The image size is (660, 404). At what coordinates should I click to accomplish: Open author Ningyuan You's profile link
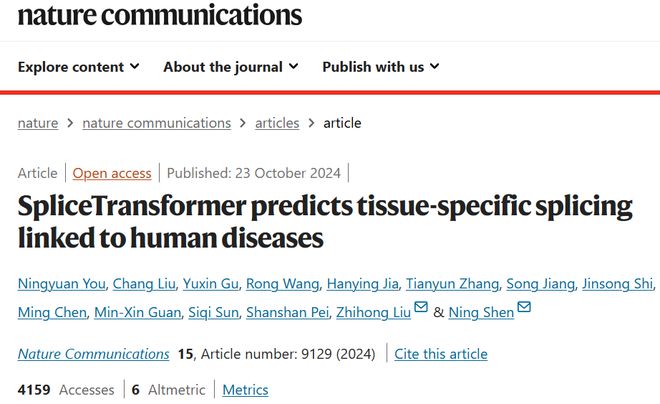[x=61, y=284]
